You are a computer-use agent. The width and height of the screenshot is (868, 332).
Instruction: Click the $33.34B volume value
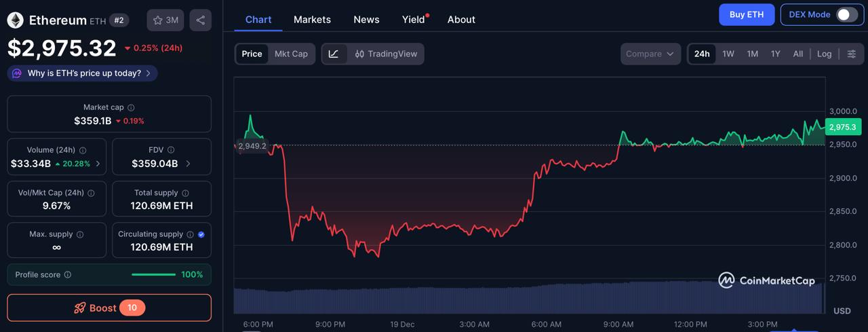click(31, 164)
